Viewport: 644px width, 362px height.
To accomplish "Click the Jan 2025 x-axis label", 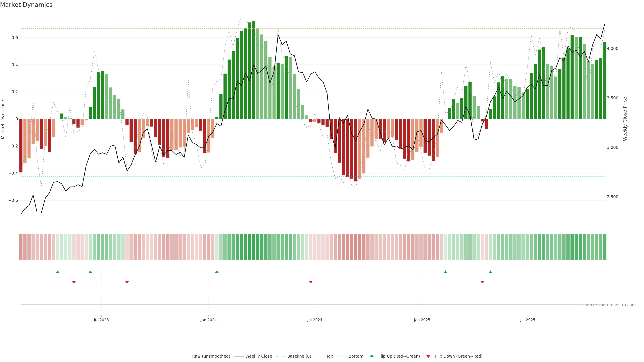I will coord(422,320).
